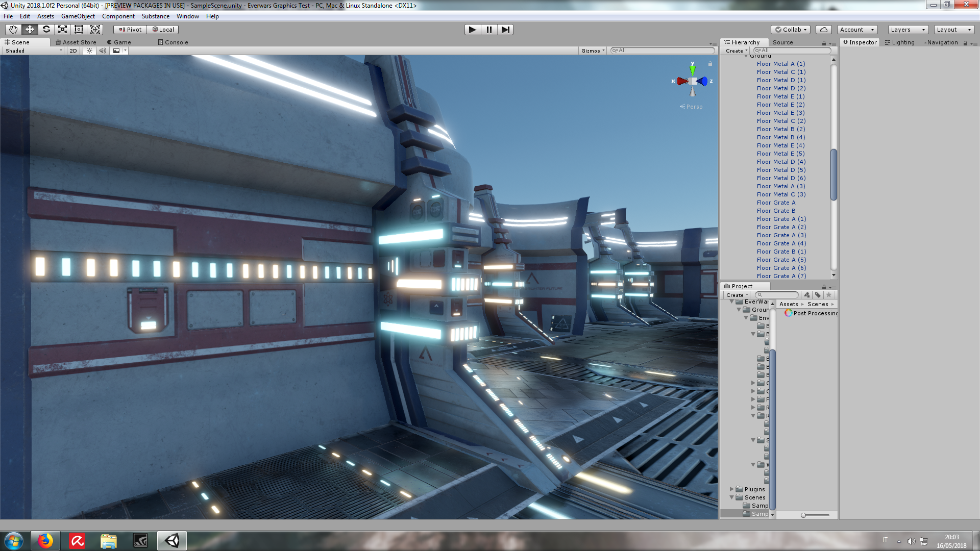The image size is (980, 551).
Task: Select the Scale tool
Action: point(62,30)
